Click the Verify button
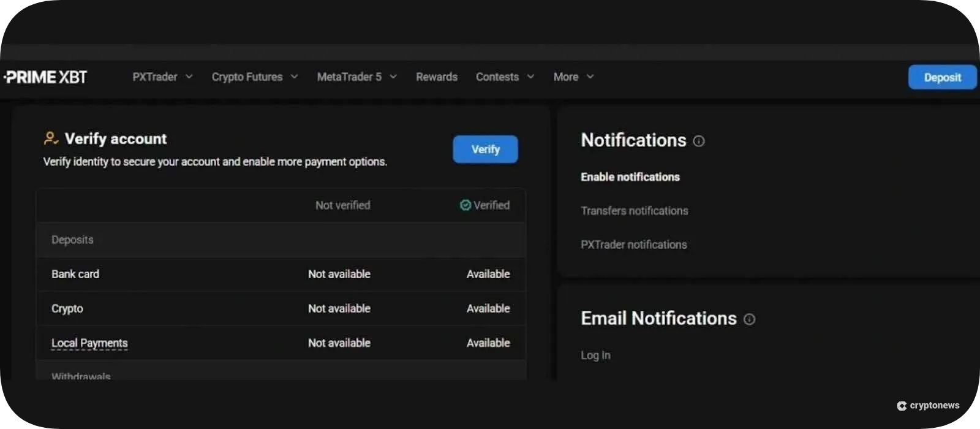Screen dimensions: 980x429 click(485, 150)
